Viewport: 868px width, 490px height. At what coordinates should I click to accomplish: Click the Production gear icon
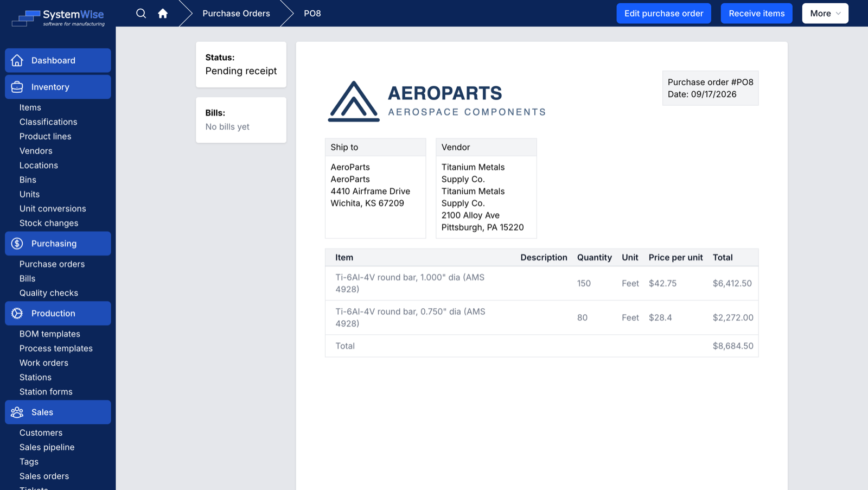pyautogui.click(x=17, y=313)
